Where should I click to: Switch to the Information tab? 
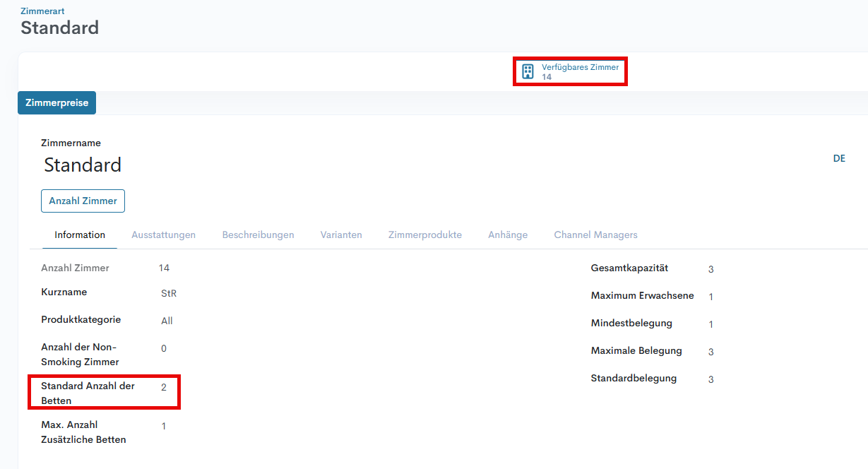(x=80, y=234)
